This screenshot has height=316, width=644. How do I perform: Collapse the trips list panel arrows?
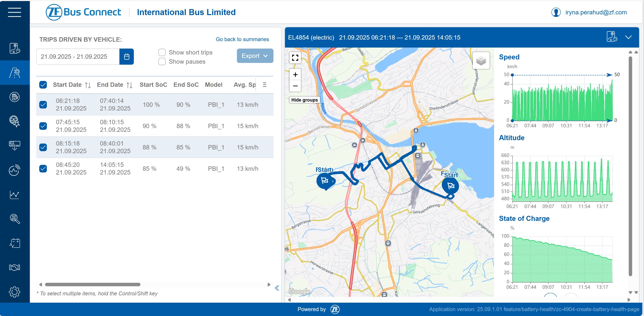277,288
